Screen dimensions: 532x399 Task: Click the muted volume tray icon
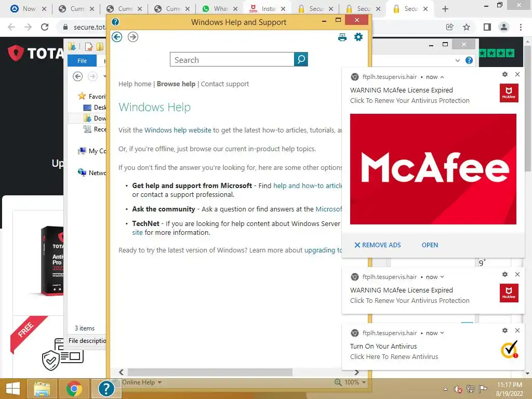pyautogui.click(x=458, y=389)
